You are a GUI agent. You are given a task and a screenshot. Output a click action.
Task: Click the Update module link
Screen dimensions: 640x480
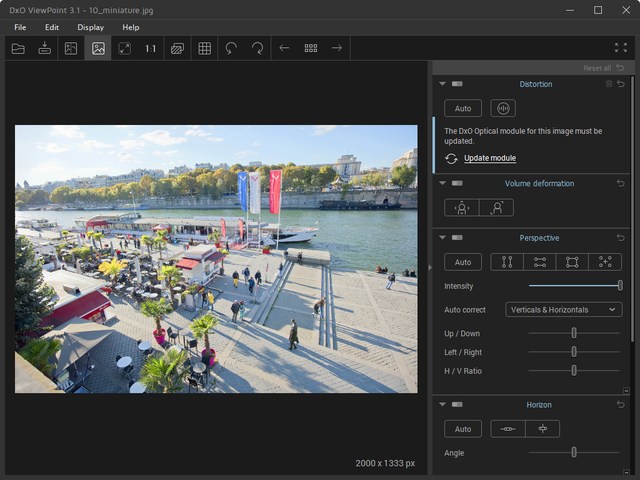tap(489, 158)
